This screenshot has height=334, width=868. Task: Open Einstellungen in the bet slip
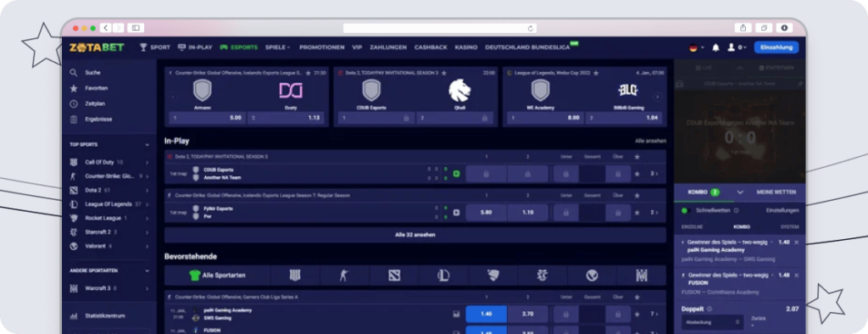click(782, 210)
